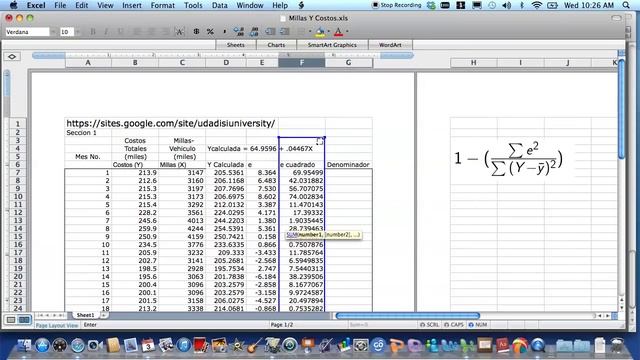Click the increase indent icon
640x360 pixels.
coord(284,31)
